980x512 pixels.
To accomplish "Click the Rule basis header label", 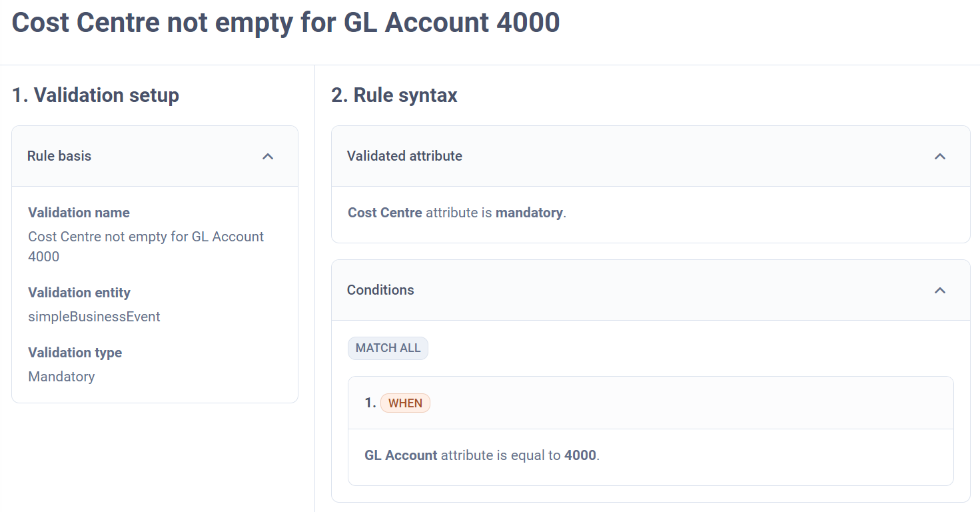I will (x=59, y=156).
